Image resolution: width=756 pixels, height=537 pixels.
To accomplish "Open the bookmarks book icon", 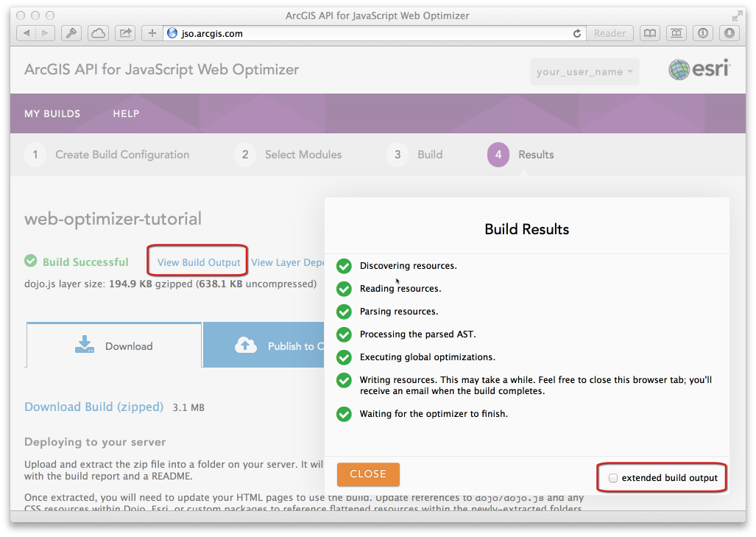I will pyautogui.click(x=650, y=33).
